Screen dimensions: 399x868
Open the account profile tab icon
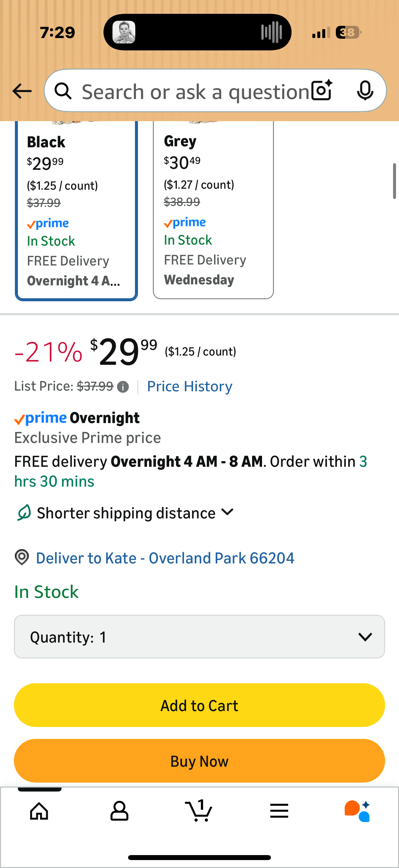(x=119, y=811)
